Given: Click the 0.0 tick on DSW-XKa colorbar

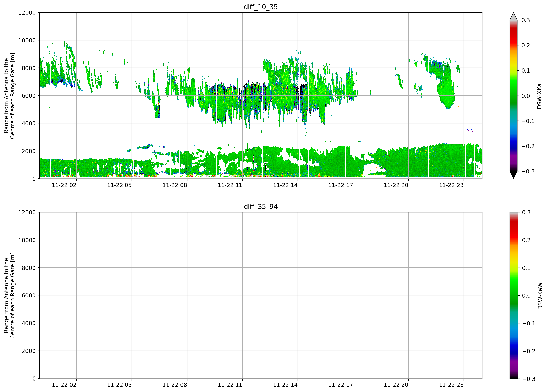Looking at the screenshot, I should (x=526, y=96).
